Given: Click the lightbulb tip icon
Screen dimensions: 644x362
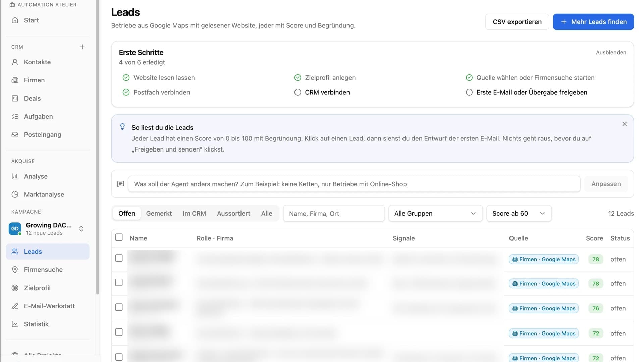Looking at the screenshot, I should click(x=122, y=127).
